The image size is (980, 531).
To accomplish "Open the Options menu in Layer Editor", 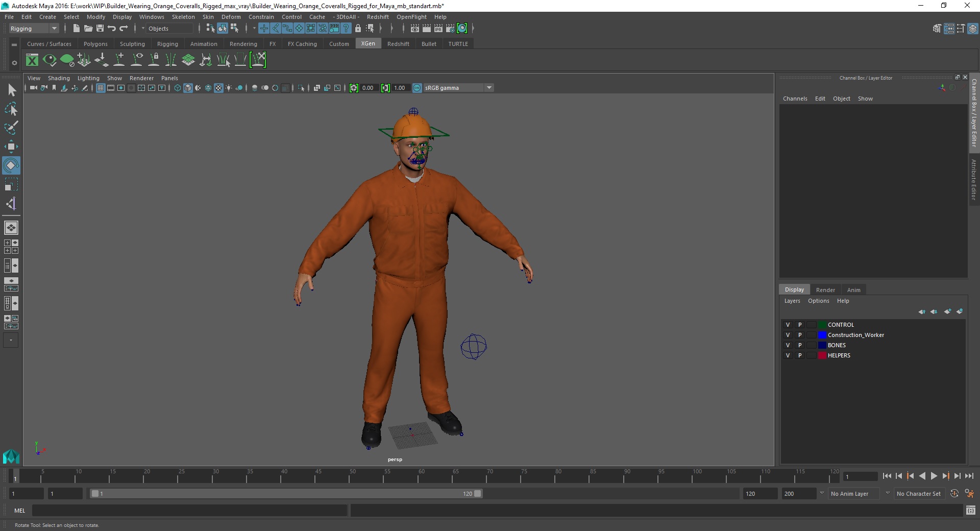I will [x=819, y=301].
